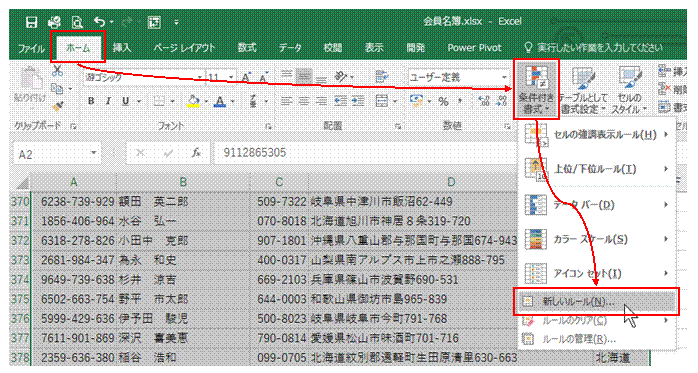The width and height of the screenshot is (698, 373).
Task: Click the fill color bucket icon
Action: tap(193, 101)
